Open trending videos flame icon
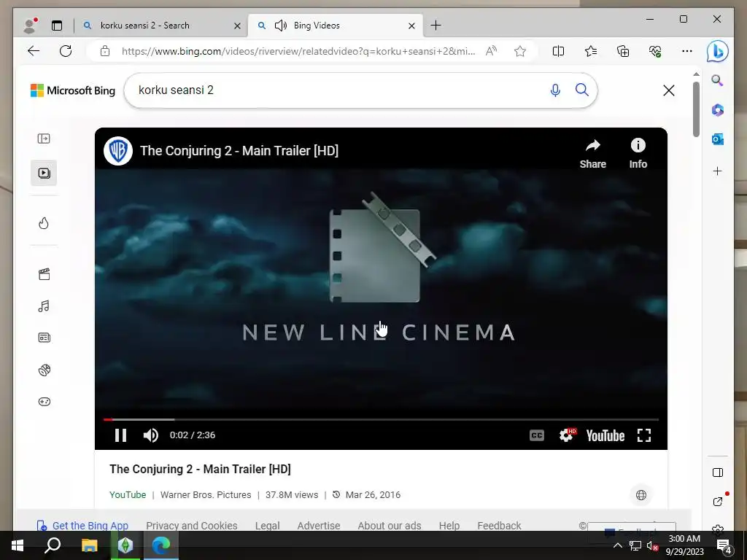 (x=44, y=223)
